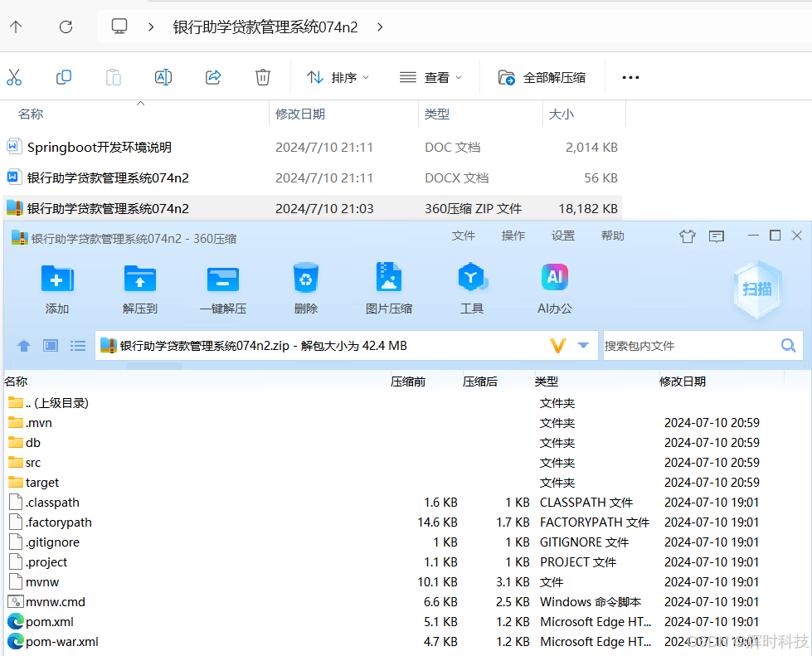Select the pom.xml file
The width and height of the screenshot is (812, 656).
tap(41, 622)
